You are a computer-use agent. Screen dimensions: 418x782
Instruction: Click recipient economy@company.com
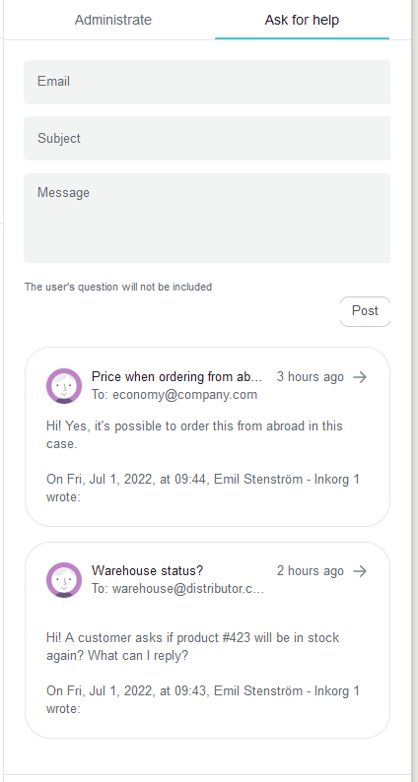click(174, 395)
